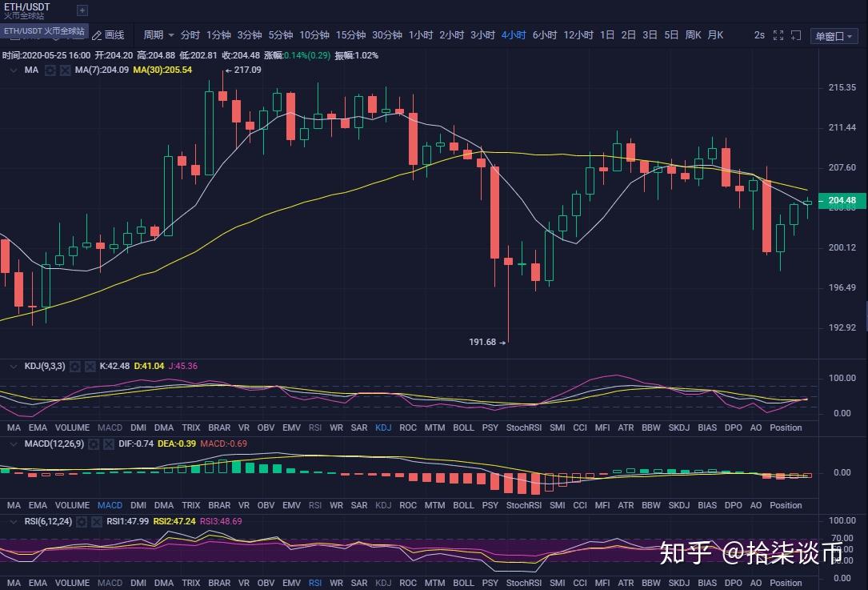This screenshot has width=868, height=590.
Task: Select the 15分钟 timeframe
Action: point(350,35)
